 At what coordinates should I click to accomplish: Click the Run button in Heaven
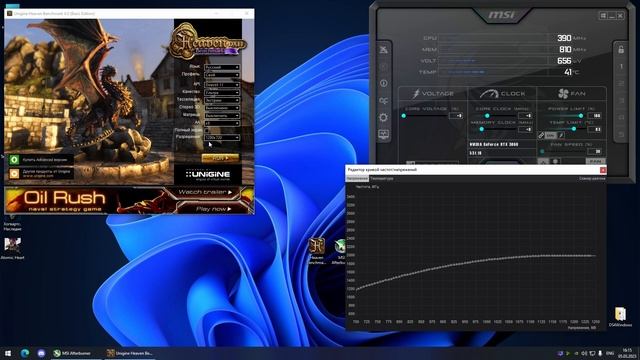coord(220,158)
